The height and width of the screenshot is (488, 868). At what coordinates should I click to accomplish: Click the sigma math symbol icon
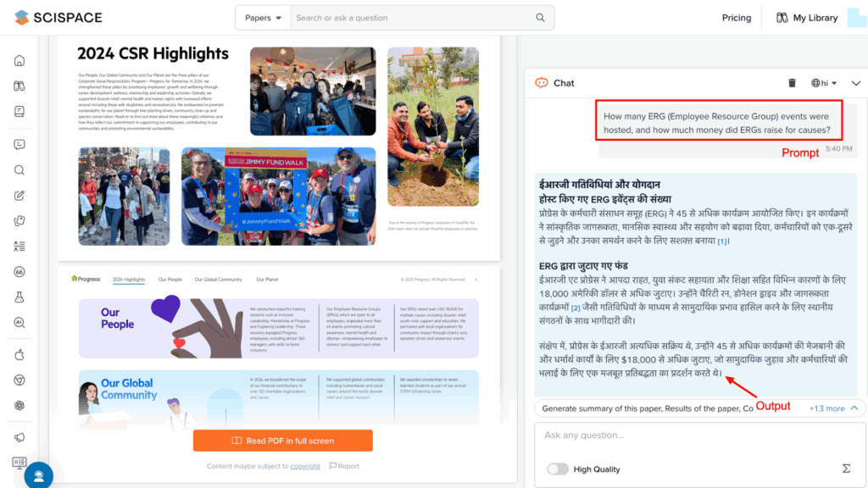coord(846,469)
